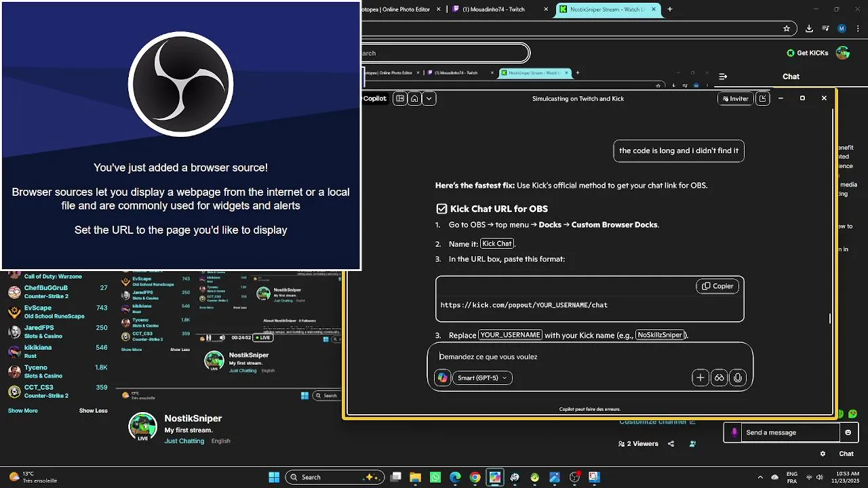Click the microphone icon in Copilot prompt
868x488 pixels.
coord(738,378)
